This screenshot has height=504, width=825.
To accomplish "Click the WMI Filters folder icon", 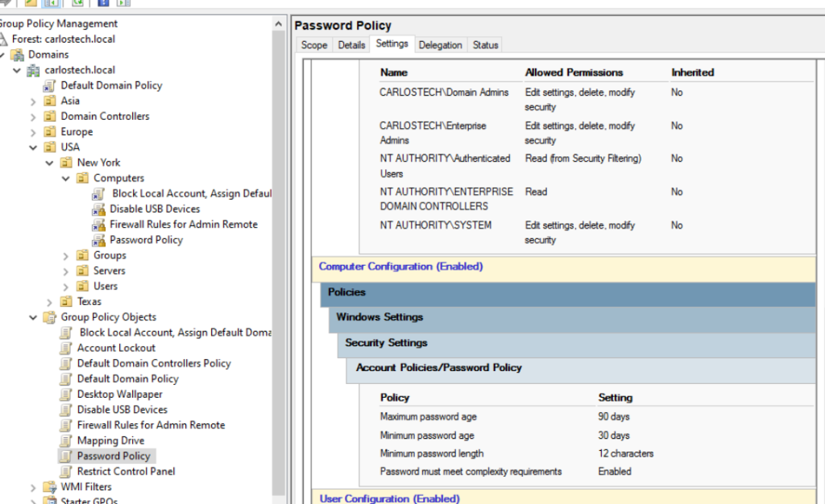I will [50, 487].
